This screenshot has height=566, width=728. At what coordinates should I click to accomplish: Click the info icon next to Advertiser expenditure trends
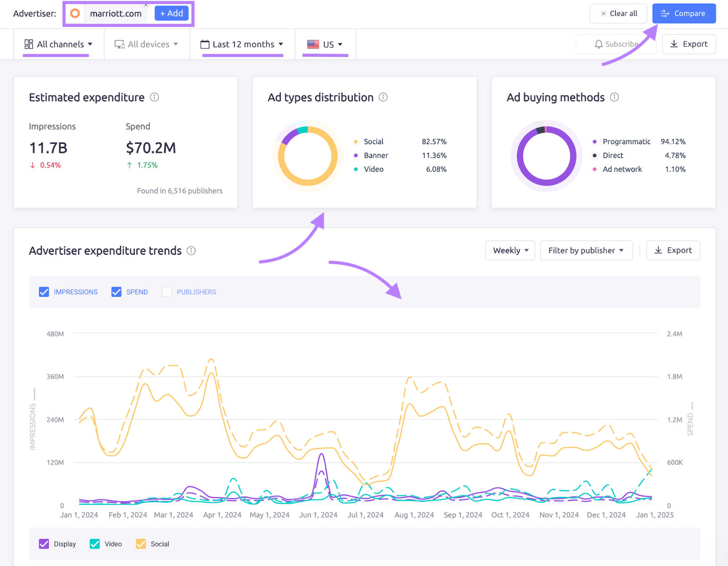click(x=191, y=250)
